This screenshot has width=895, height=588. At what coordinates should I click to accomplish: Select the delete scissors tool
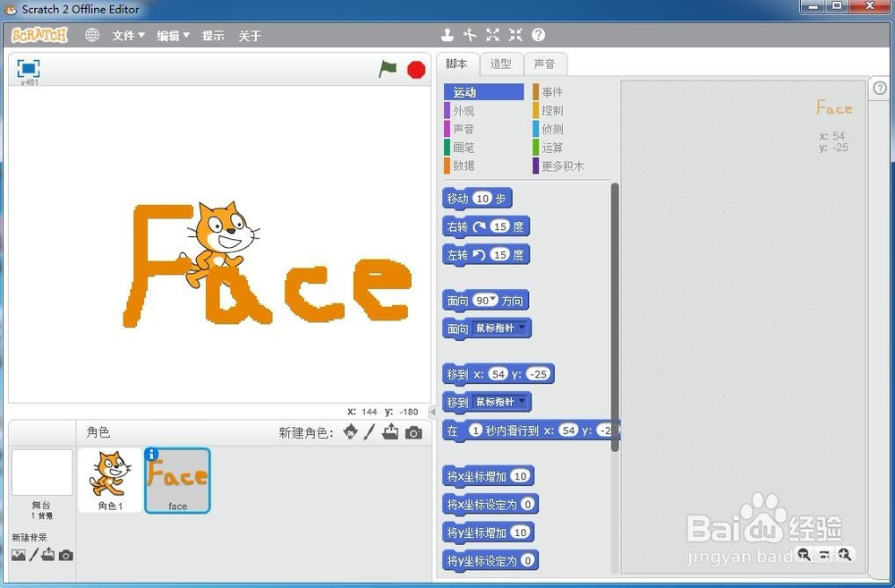tap(470, 36)
